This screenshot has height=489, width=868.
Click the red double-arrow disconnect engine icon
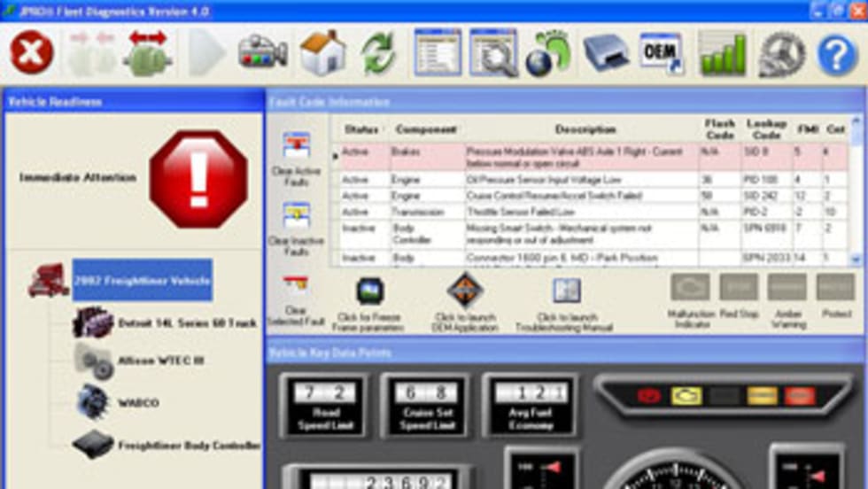point(147,53)
